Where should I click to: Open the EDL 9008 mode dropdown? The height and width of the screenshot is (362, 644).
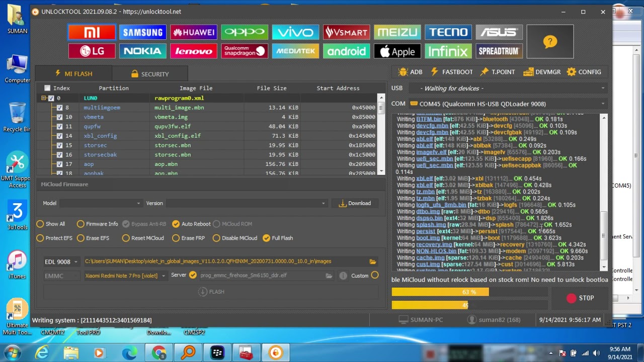[61, 261]
